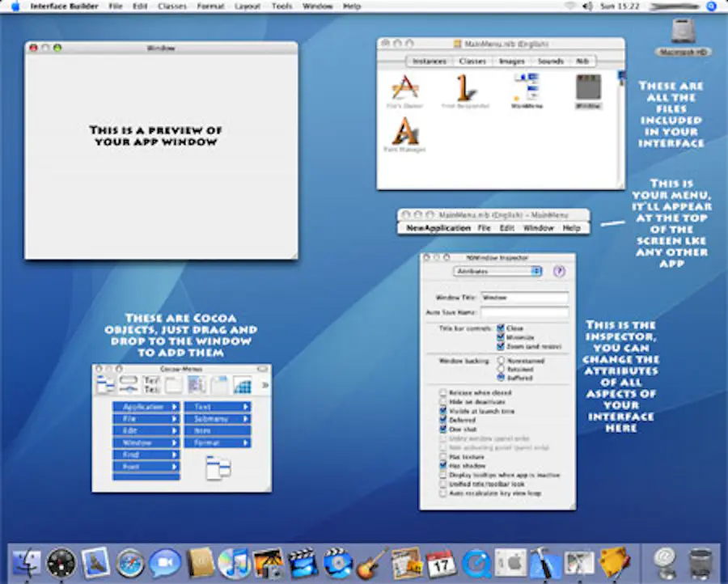Screen dimensions: 728x584
Task: Open iCal calendar icon in Dock
Action: pyautogui.click(x=442, y=564)
